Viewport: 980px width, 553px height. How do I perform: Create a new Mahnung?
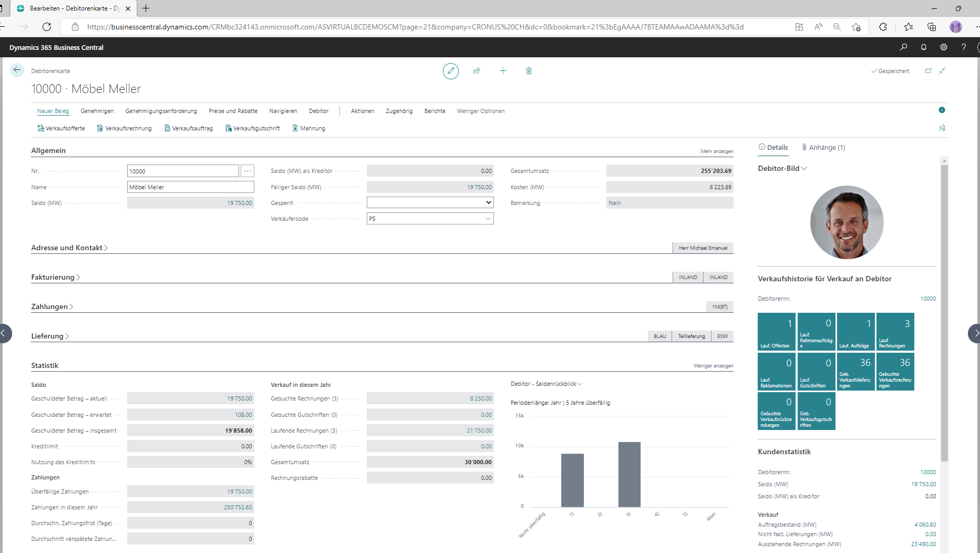[308, 128]
